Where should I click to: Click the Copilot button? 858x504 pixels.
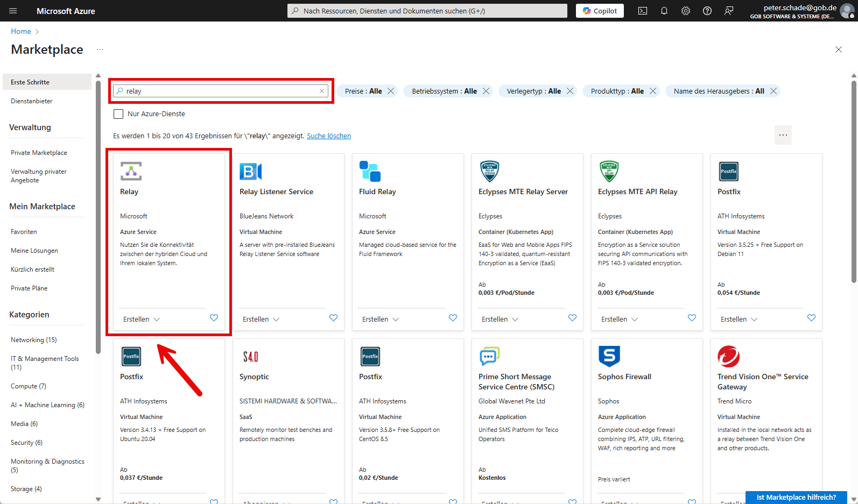click(x=600, y=11)
